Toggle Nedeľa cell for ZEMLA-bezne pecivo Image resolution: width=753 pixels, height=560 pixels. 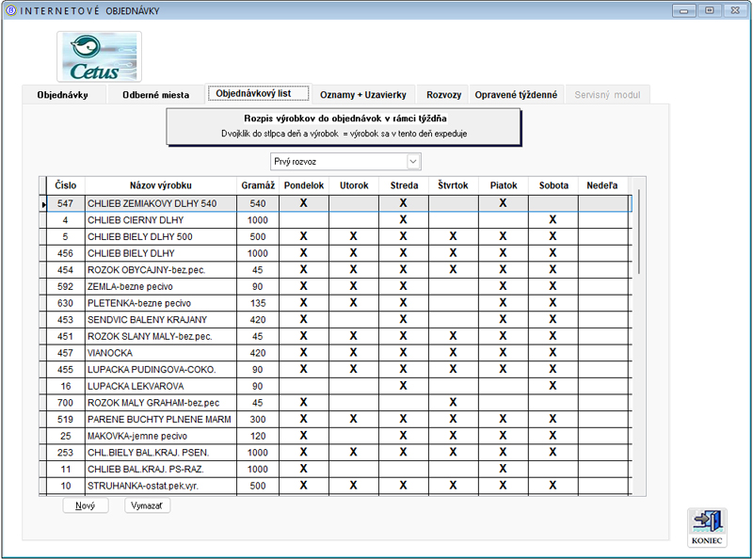(x=602, y=286)
